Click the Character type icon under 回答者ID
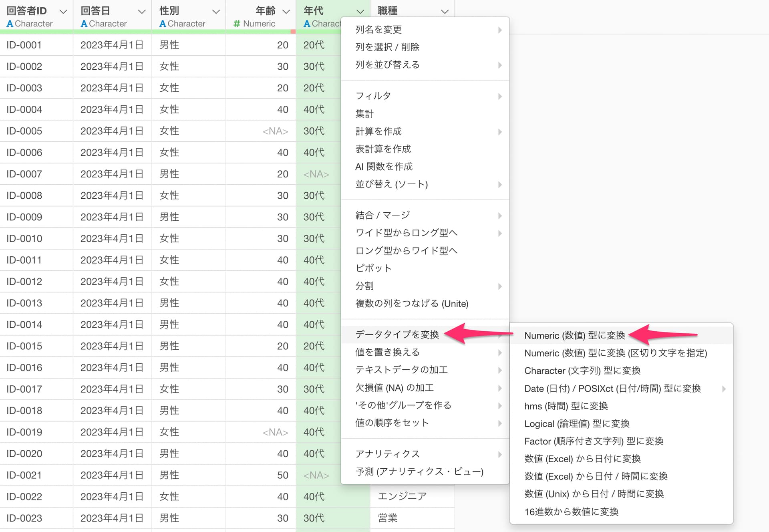Screen dimensions: 769x532 click(x=10, y=24)
